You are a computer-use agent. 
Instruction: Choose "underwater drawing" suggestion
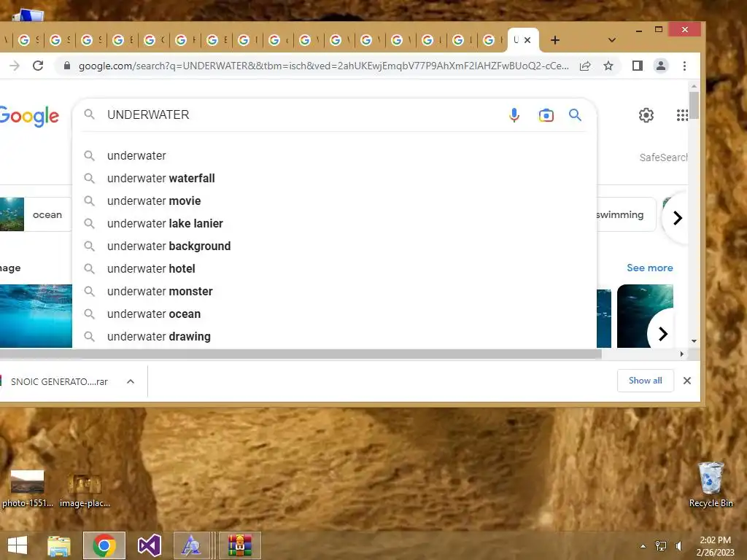(x=158, y=337)
